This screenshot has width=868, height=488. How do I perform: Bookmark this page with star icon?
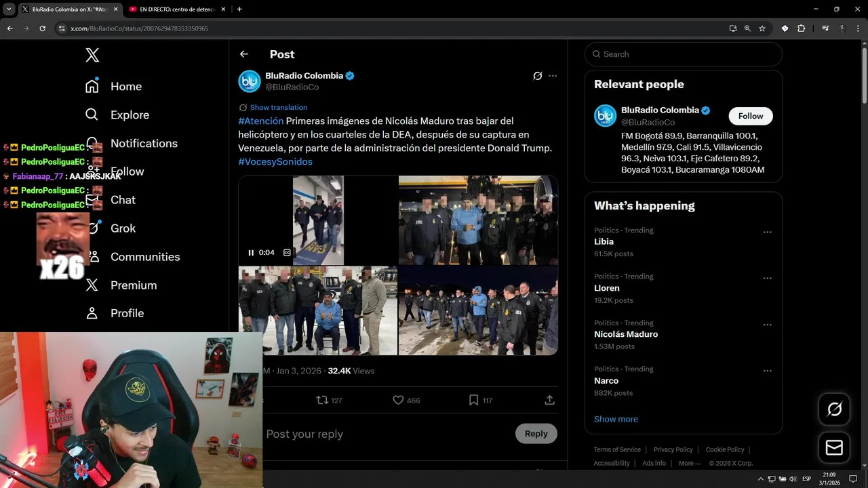[762, 28]
